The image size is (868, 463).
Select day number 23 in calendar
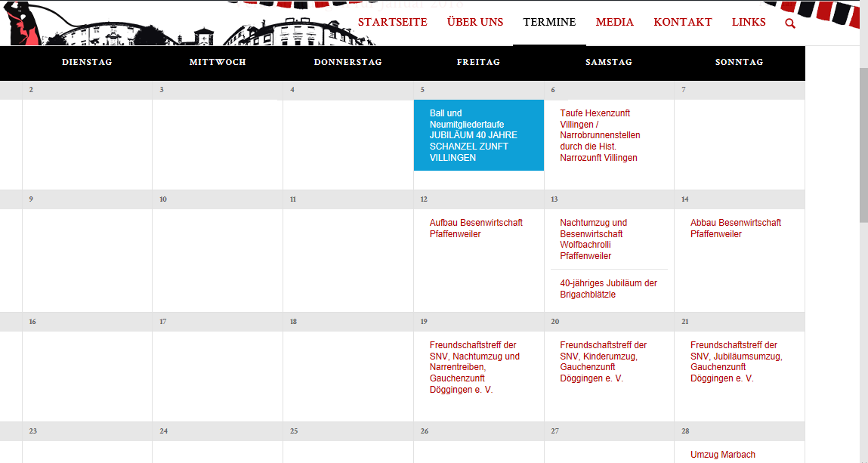click(33, 431)
